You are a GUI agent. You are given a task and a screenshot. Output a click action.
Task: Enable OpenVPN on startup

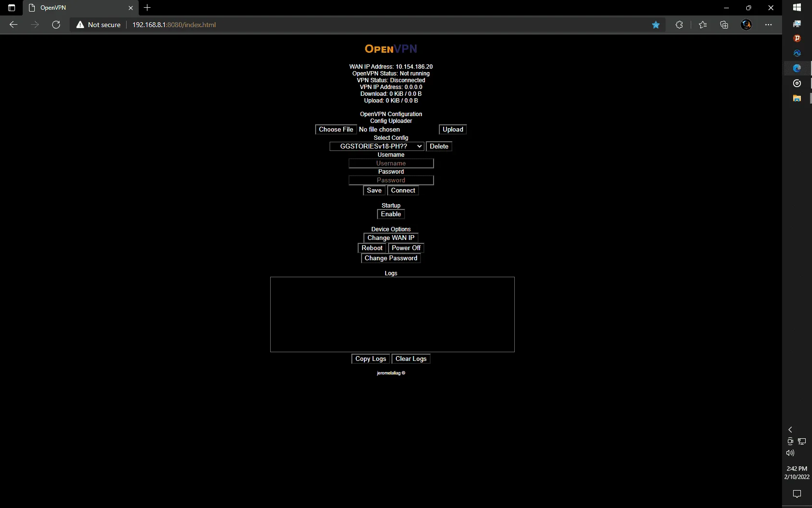click(x=391, y=214)
